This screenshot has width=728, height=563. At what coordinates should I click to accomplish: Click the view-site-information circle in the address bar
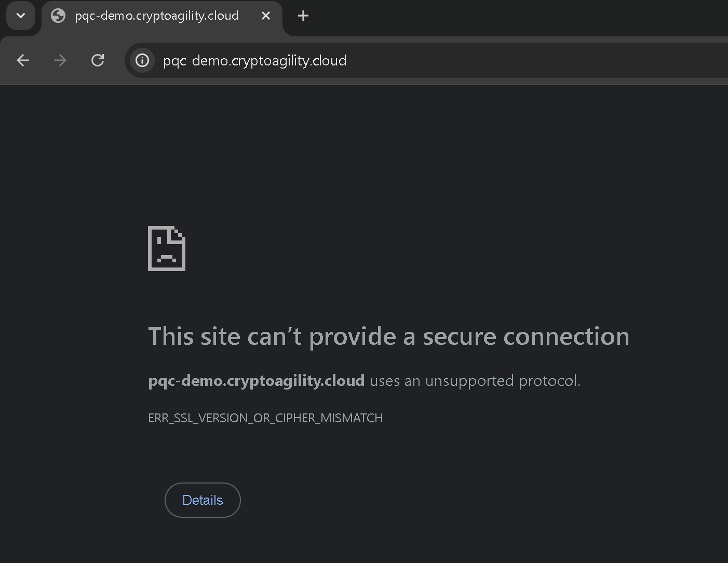pos(142,60)
